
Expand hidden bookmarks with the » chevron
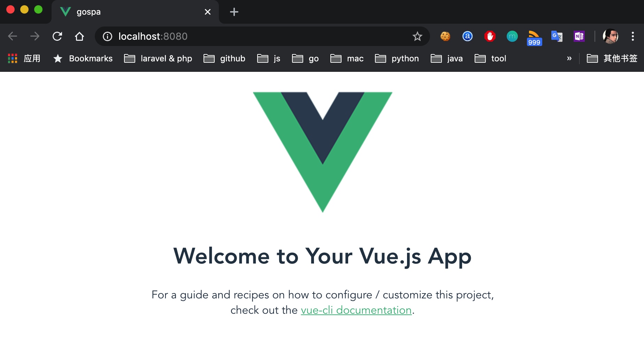coord(569,59)
